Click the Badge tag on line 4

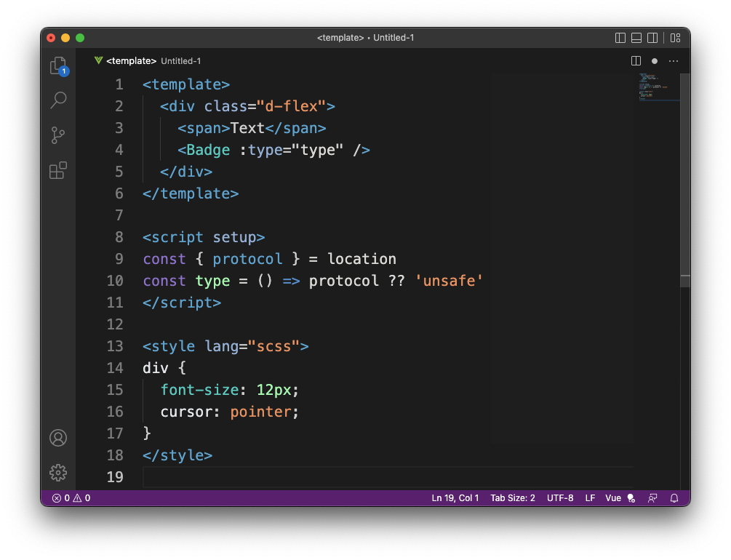point(208,150)
